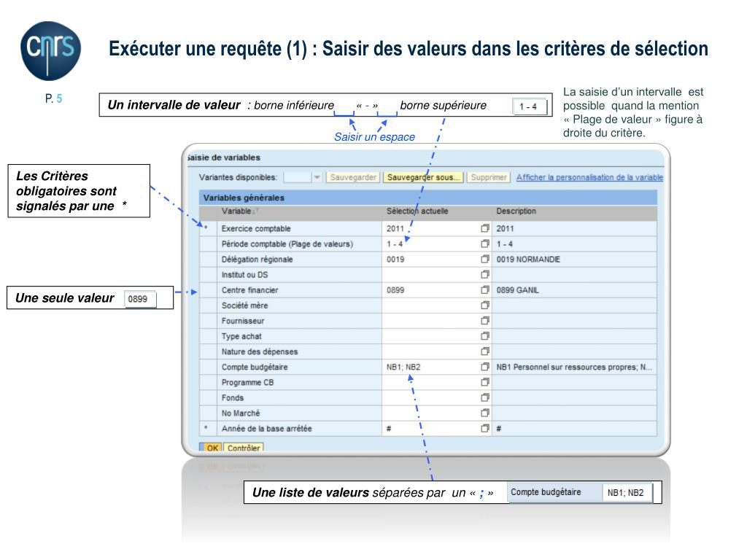Click description NB1 Personnel sur ressources propres

[574, 367]
